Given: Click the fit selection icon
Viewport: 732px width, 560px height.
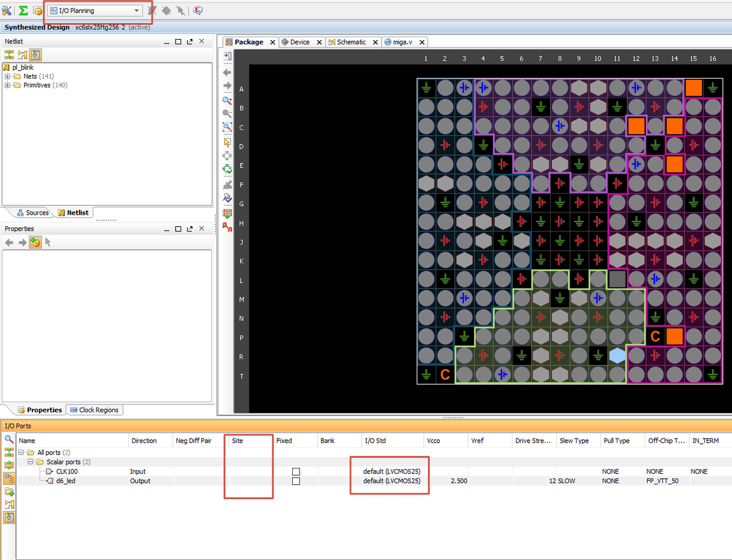Looking at the screenshot, I should tap(227, 156).
